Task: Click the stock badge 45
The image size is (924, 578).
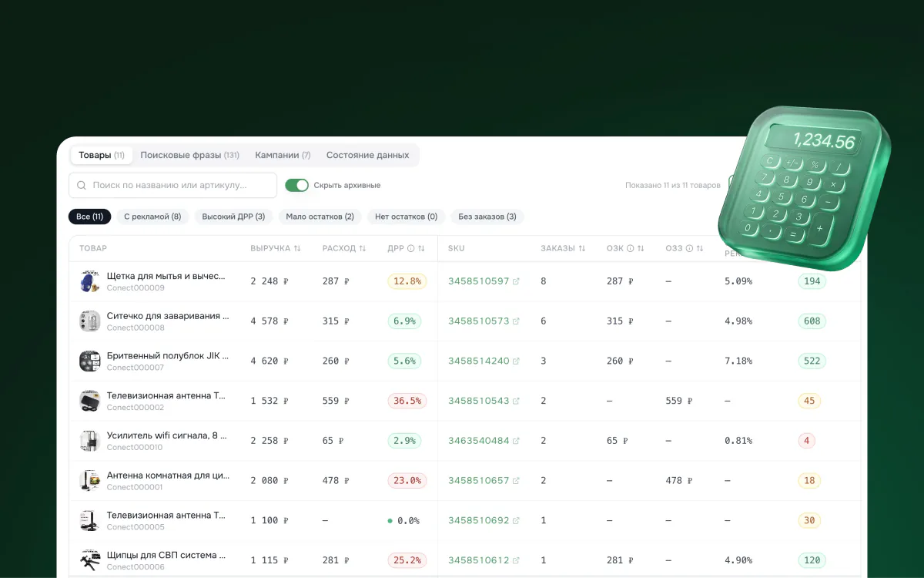Action: tap(809, 401)
